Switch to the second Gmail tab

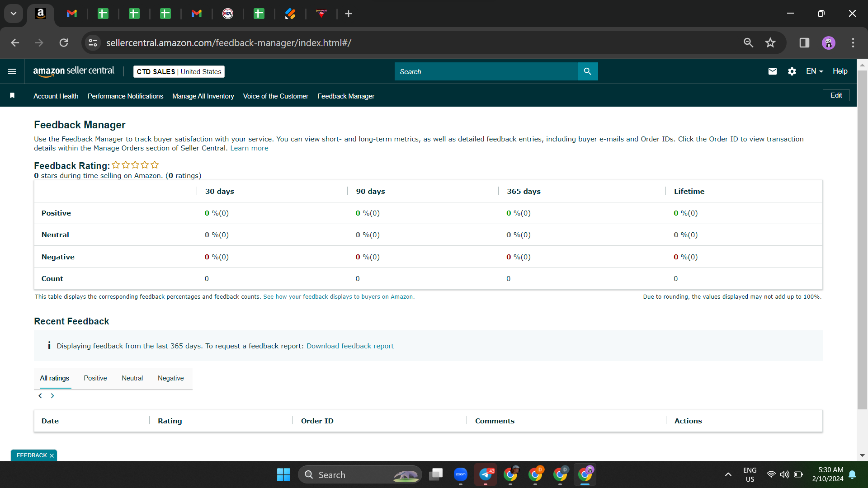[x=196, y=14]
